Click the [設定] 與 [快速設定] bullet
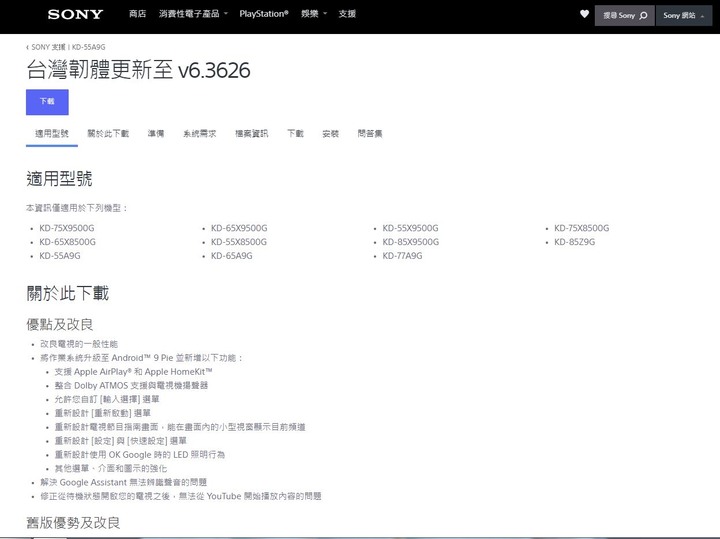The image size is (720, 539). (x=121, y=441)
